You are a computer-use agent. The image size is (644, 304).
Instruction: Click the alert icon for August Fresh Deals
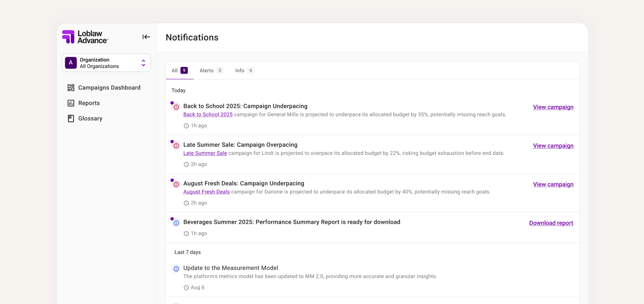176,184
